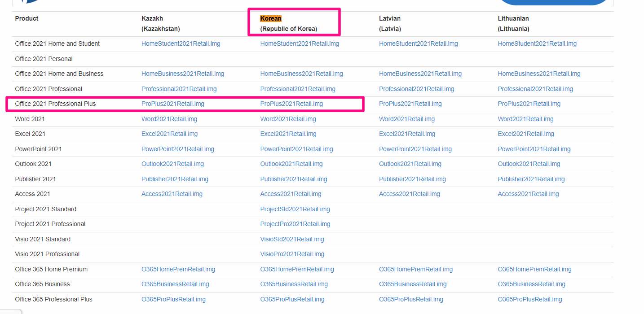Download Kazakh Outlook2021Retail.img
This screenshot has height=314, width=644.
tap(173, 164)
